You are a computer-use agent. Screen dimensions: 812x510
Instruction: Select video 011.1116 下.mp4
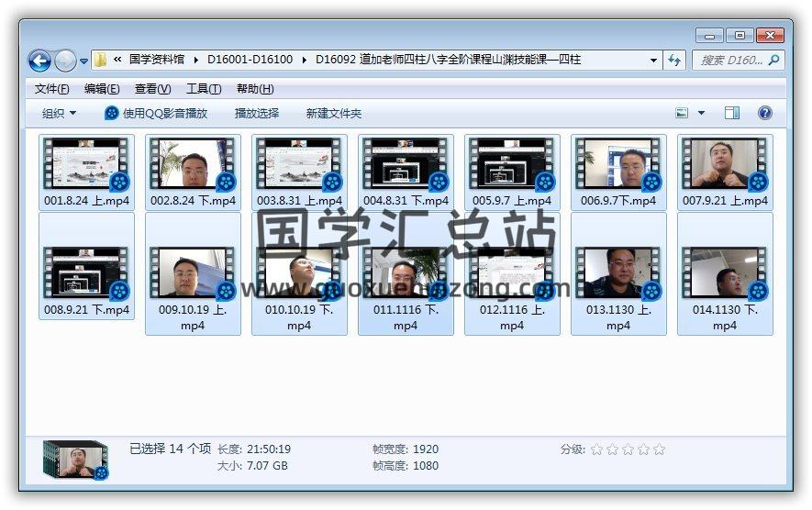click(406, 274)
